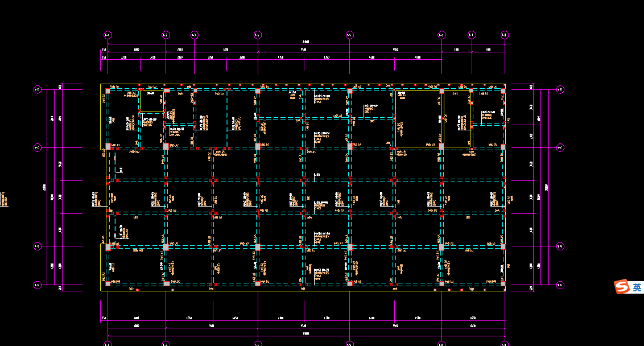Toggle the Sogou 英 language mode indicator

[x=637, y=287]
